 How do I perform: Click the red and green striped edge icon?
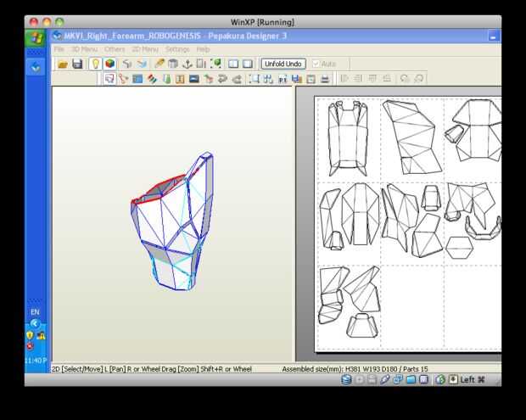152,79
